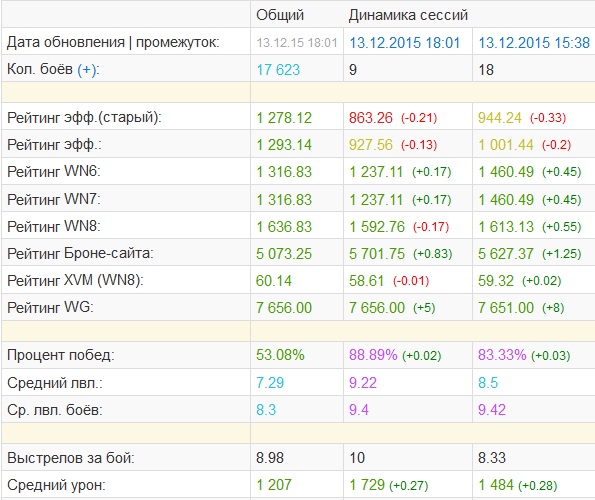The height and width of the screenshot is (500, 595).
Task: Click the WN8 overall value 1 636.83
Action: (284, 227)
